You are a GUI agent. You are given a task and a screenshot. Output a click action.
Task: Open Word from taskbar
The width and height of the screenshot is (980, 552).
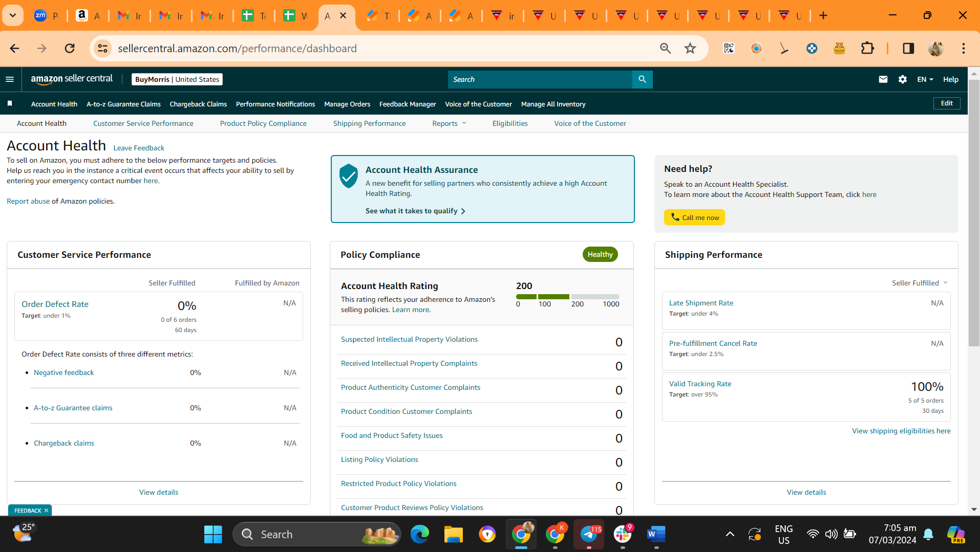(656, 534)
